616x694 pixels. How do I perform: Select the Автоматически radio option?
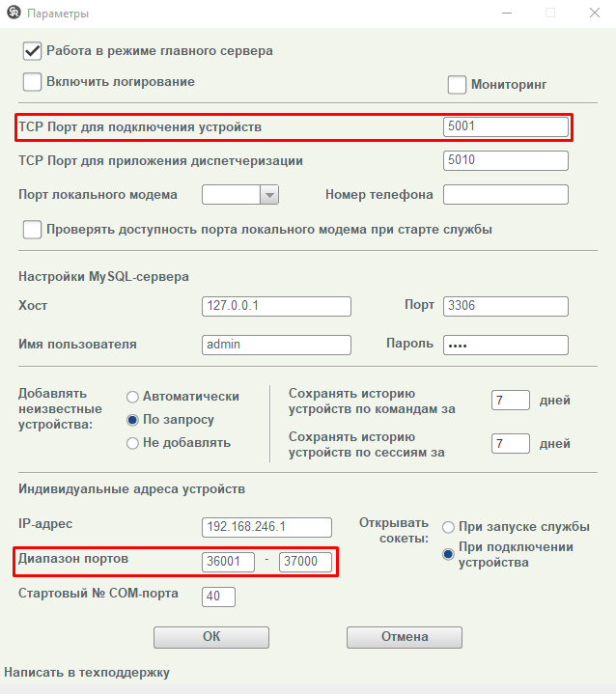[x=133, y=396]
